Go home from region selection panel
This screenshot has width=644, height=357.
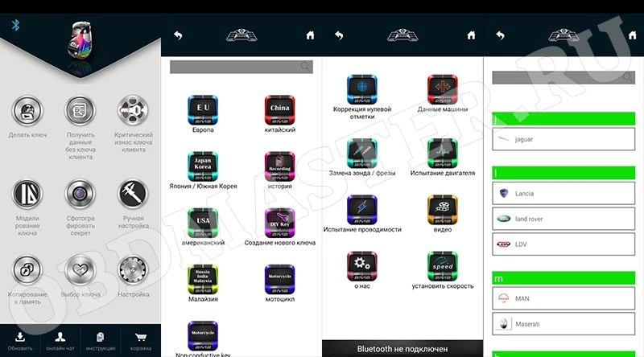click(x=310, y=35)
